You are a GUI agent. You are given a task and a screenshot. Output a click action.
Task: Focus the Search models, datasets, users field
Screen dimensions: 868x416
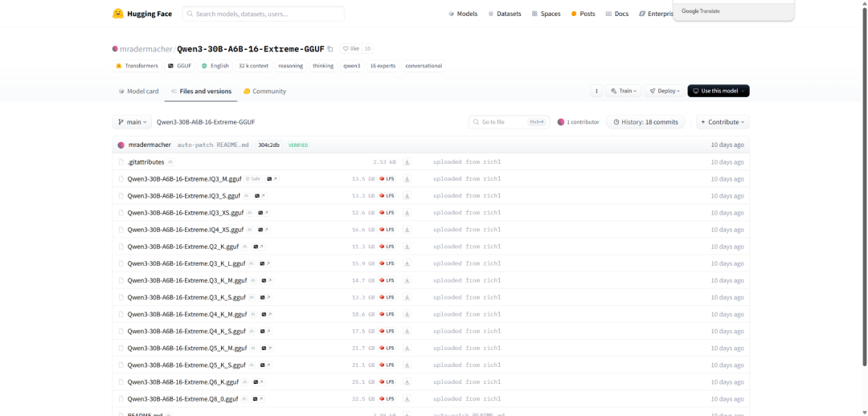coord(263,14)
